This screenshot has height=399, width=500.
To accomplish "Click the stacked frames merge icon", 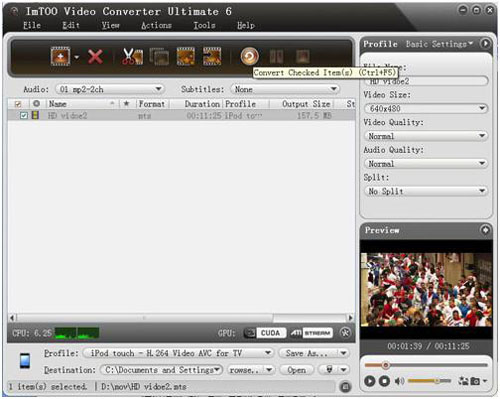I will 159,56.
